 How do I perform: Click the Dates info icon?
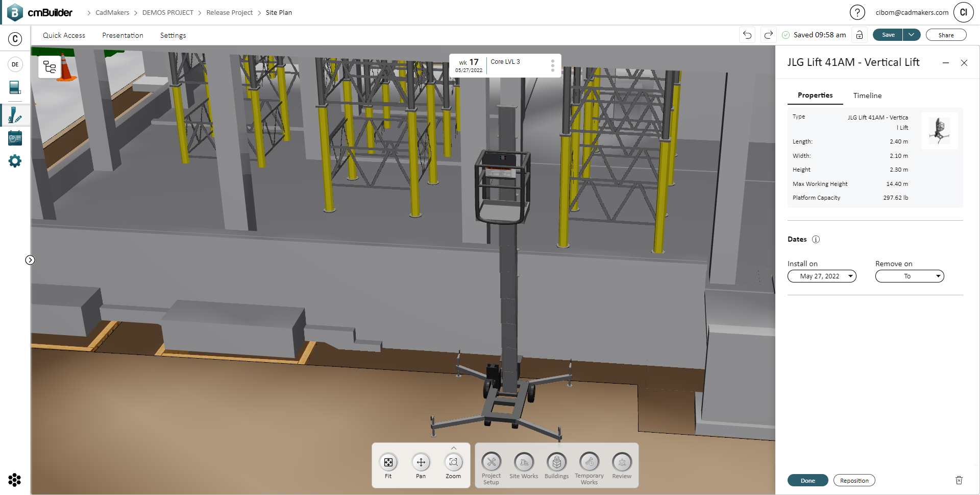(816, 240)
